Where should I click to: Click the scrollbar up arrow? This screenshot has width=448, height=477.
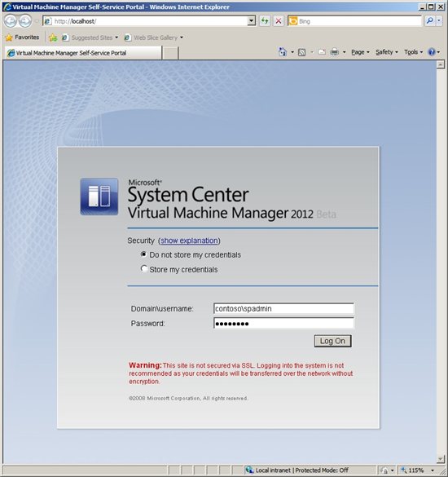click(441, 64)
